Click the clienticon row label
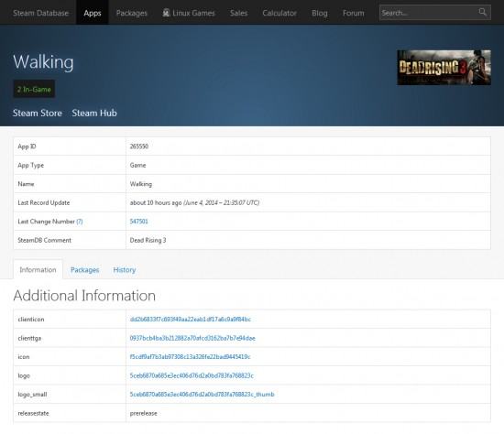The height and width of the screenshot is (434, 504). tap(31, 319)
